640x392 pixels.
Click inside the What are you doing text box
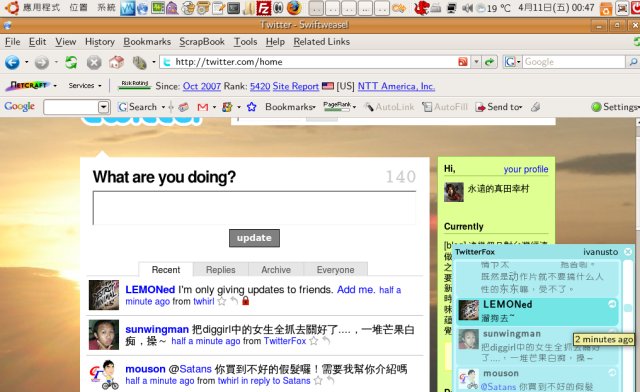[254, 208]
